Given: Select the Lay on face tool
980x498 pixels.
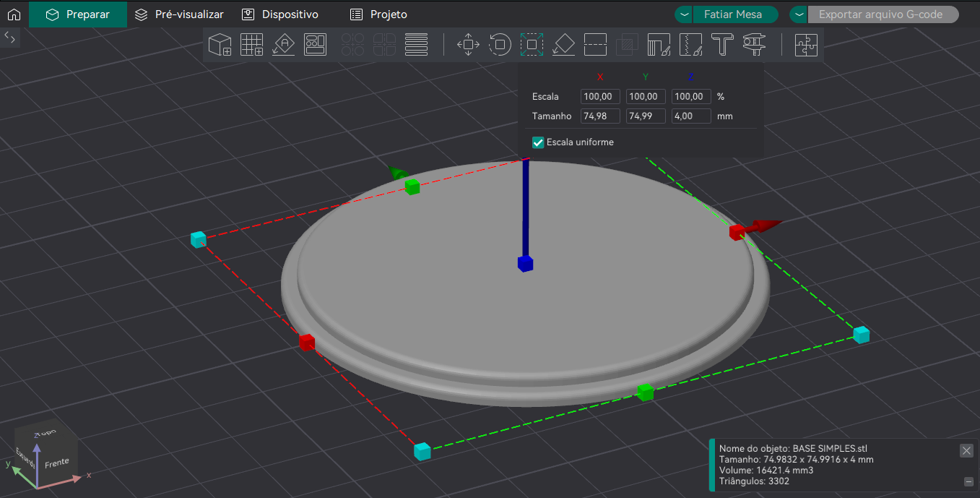Looking at the screenshot, I should pos(563,45).
